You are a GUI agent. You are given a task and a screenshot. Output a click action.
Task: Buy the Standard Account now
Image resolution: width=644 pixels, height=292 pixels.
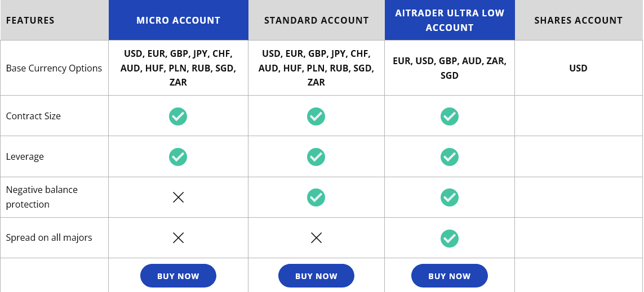pos(316,276)
